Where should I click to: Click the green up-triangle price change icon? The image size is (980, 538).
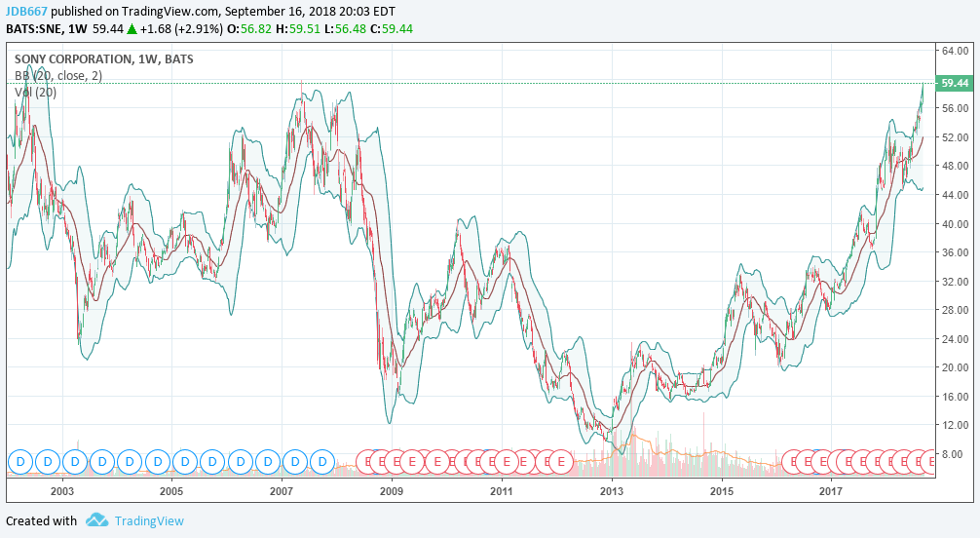(132, 29)
